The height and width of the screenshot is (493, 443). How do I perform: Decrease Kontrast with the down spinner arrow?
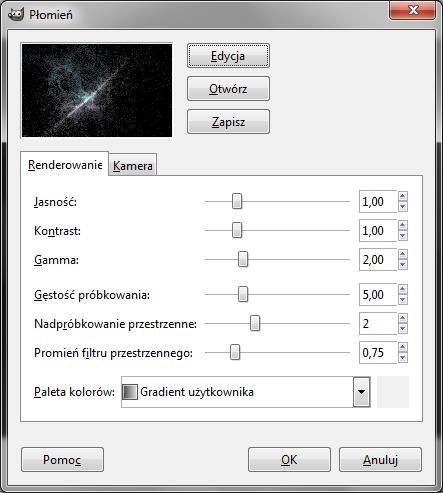coord(403,236)
